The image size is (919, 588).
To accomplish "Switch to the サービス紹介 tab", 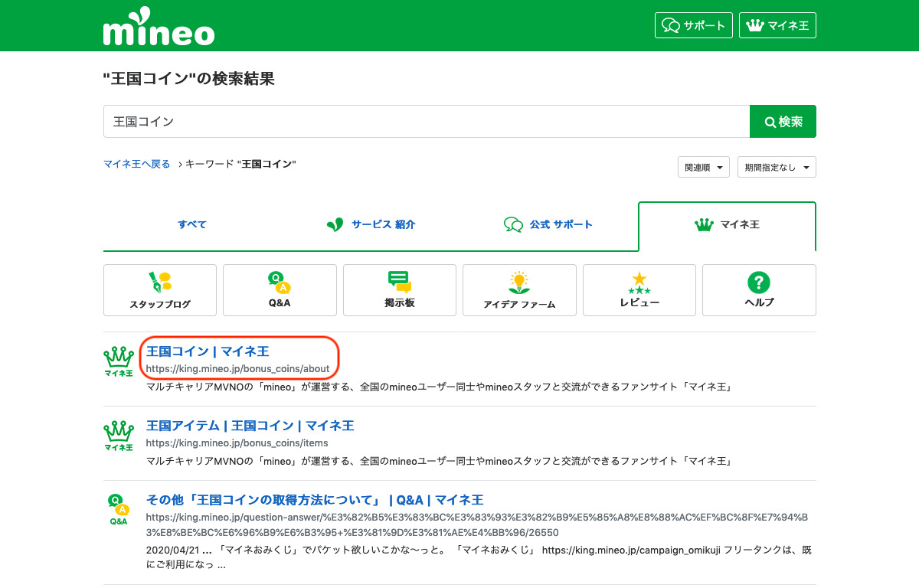I will (x=371, y=224).
